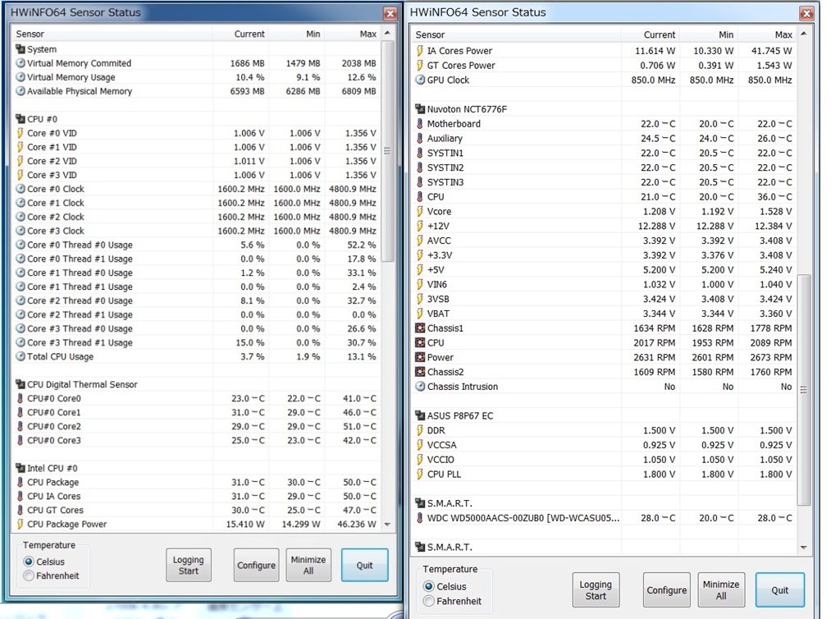Click the Total CPU Usage clock icon

coord(21,357)
